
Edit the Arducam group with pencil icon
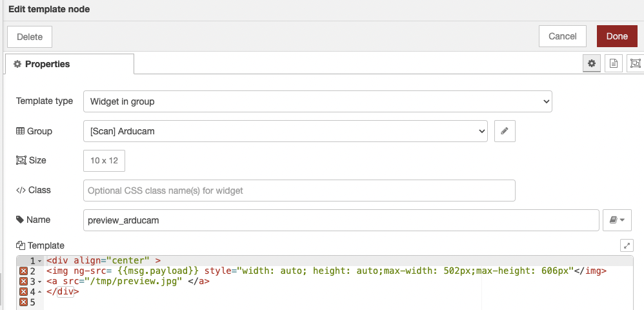click(505, 130)
